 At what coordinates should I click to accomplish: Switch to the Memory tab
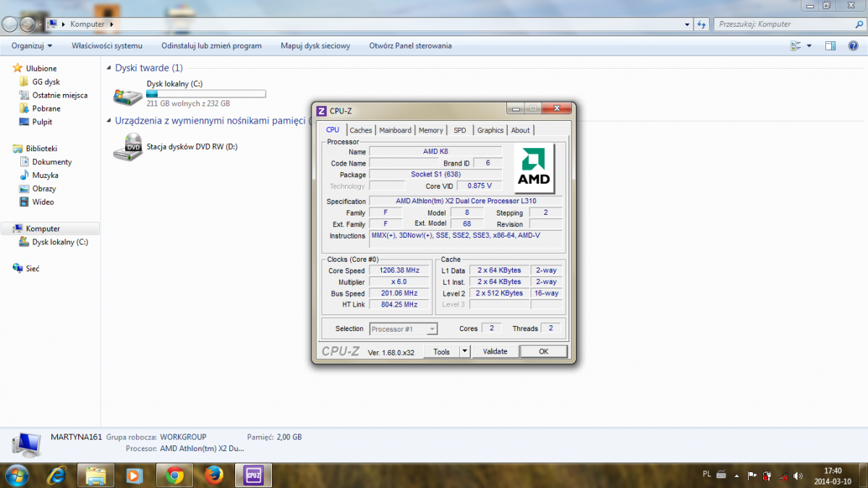point(430,130)
